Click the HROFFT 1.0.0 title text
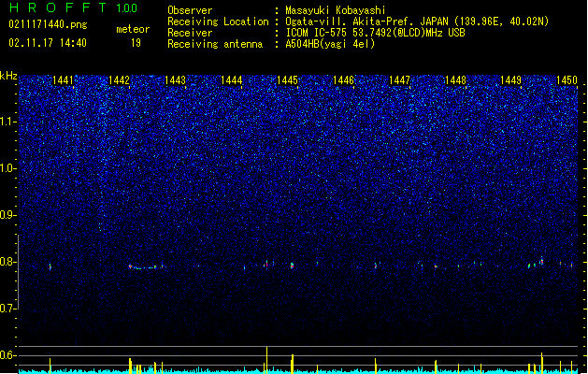The height and width of the screenshot is (374, 588). click(x=74, y=7)
